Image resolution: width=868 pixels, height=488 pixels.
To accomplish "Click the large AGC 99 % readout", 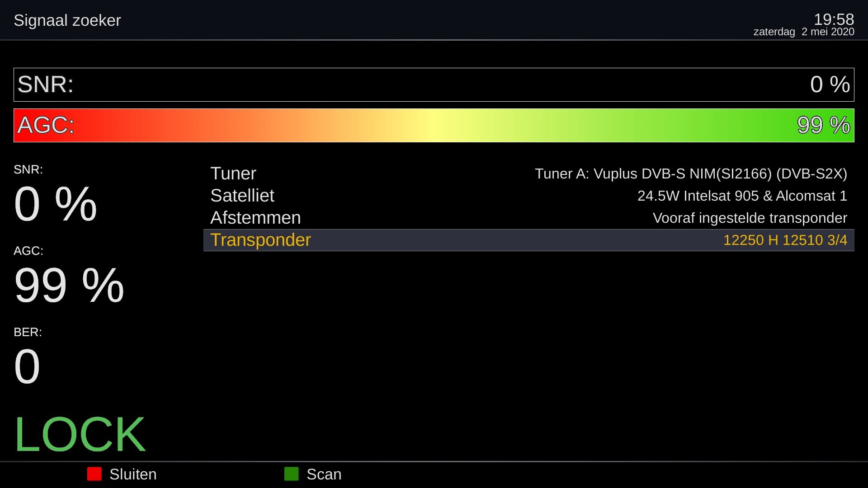I will click(x=69, y=286).
